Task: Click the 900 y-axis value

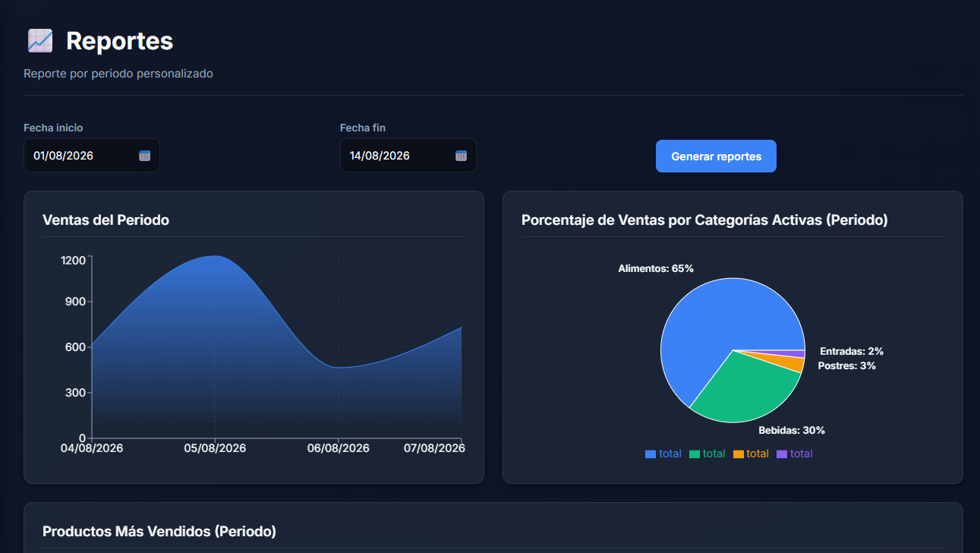Action: click(x=77, y=302)
